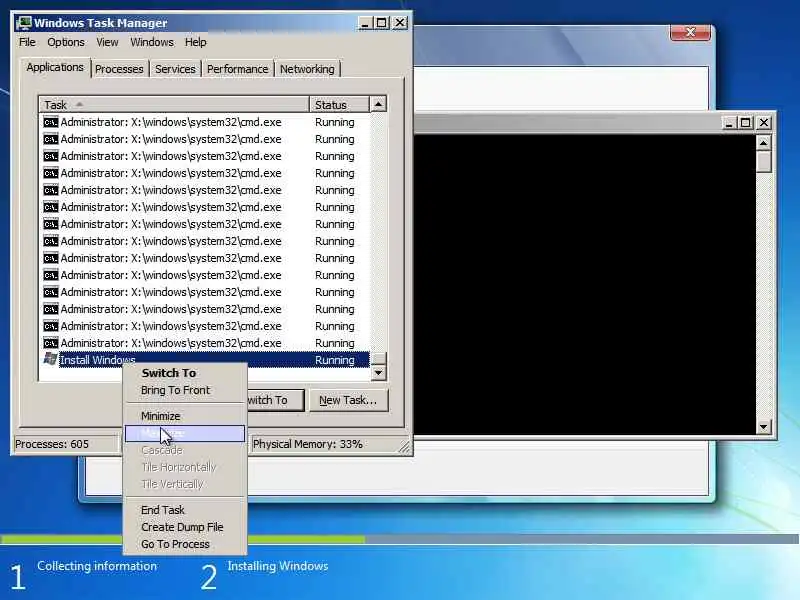
Task: Open the Networking tab
Action: (x=307, y=69)
